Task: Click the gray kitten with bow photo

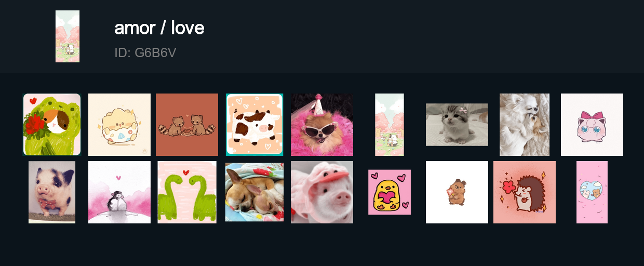Action: tap(457, 125)
